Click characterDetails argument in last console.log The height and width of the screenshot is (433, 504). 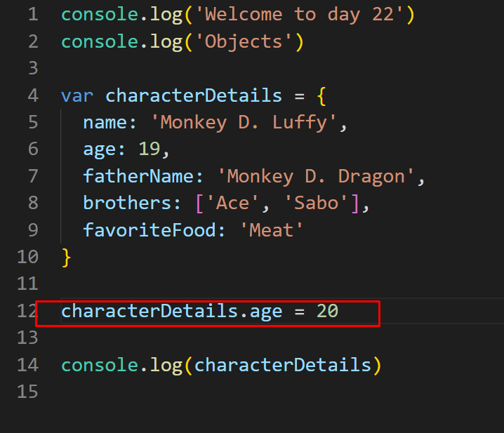283,365
